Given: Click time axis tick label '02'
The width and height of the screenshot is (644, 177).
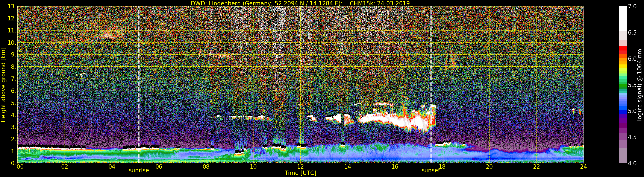Looking at the screenshot, I should point(65,167).
